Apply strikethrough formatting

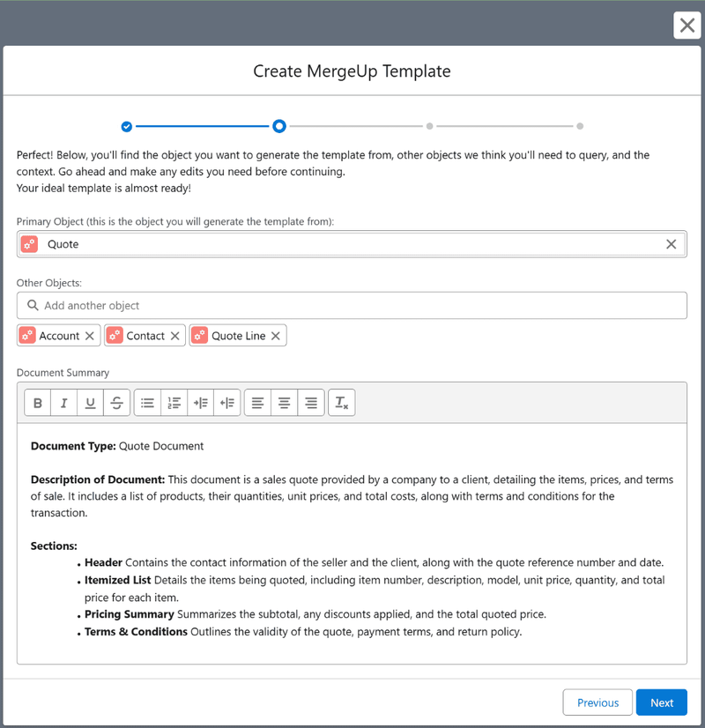(116, 403)
